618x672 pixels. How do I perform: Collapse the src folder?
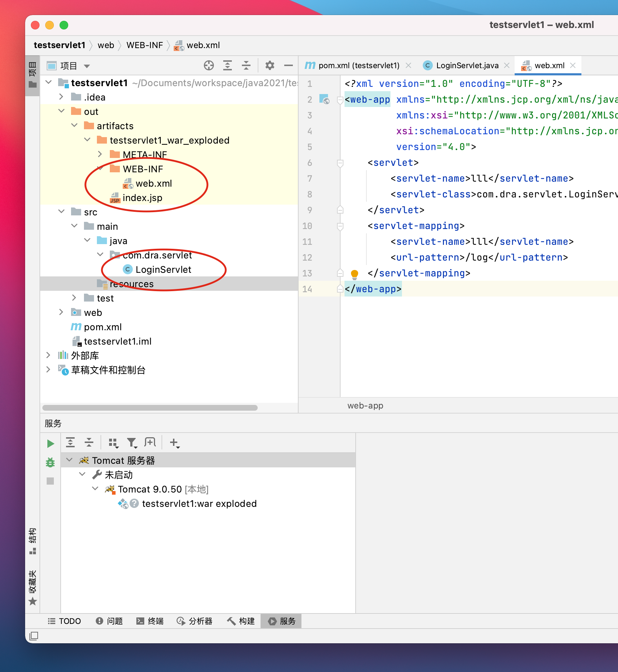click(61, 212)
